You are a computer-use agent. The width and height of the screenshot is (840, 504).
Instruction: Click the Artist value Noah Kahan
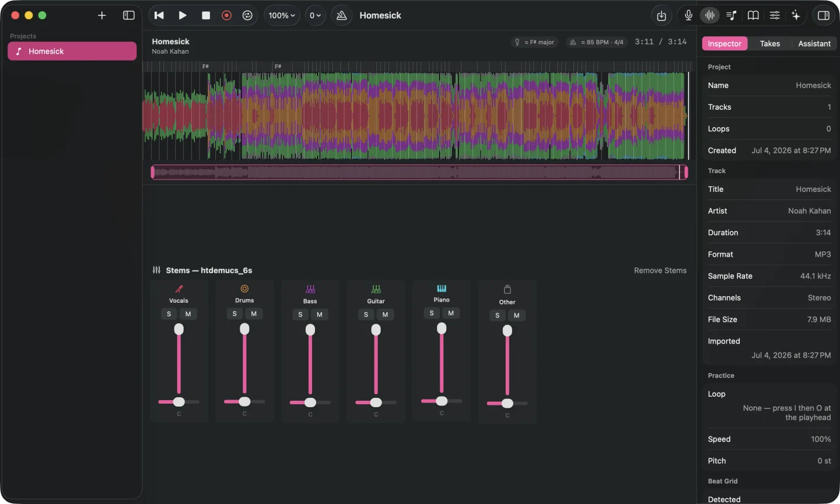(810, 211)
